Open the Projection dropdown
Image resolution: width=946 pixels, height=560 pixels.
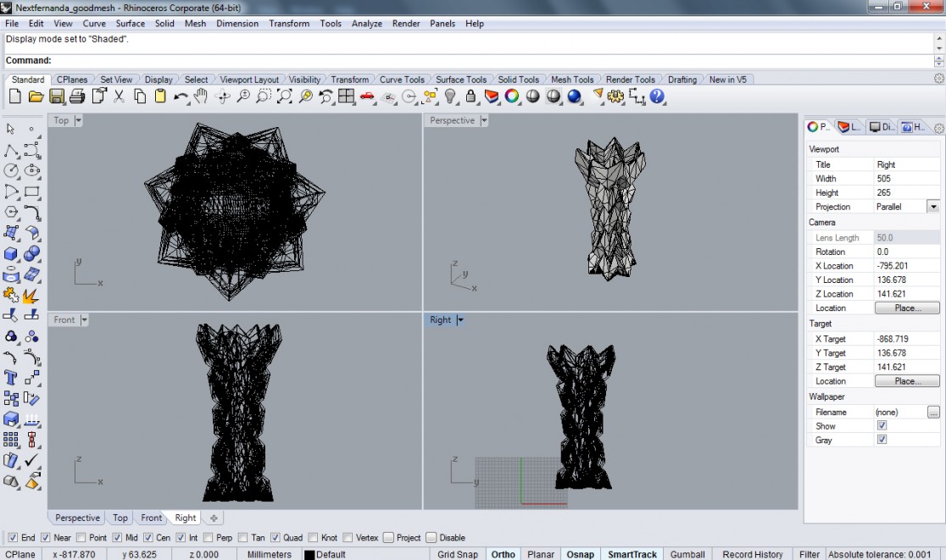click(x=932, y=207)
